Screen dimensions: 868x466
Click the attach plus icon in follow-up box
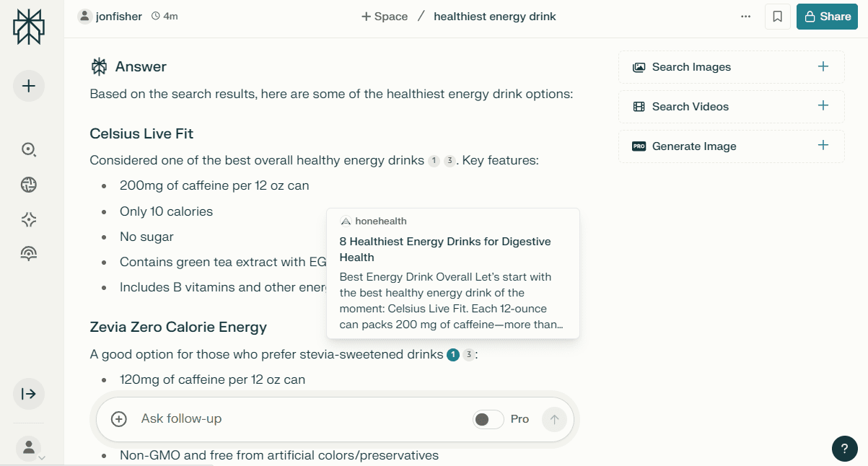[119, 419]
